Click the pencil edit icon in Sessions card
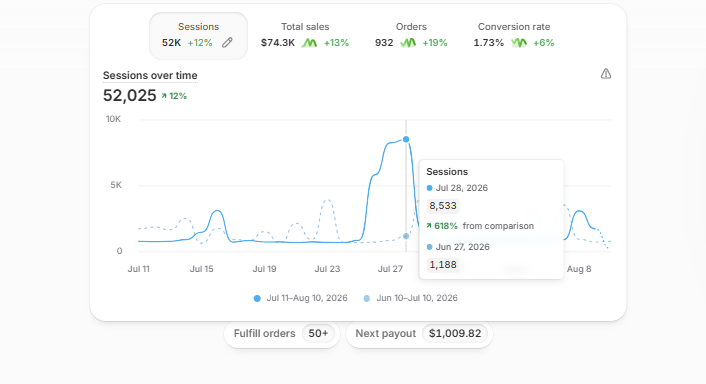This screenshot has height=384, width=706. (227, 43)
